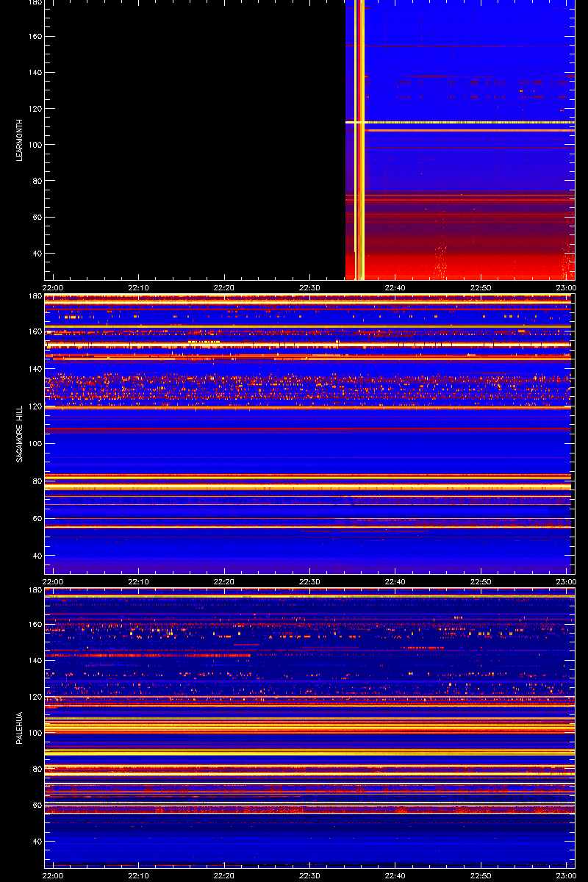The width and height of the screenshot is (588, 882).
Task: Click the PALEHUA vertical axis label
Action: [x=20, y=728]
